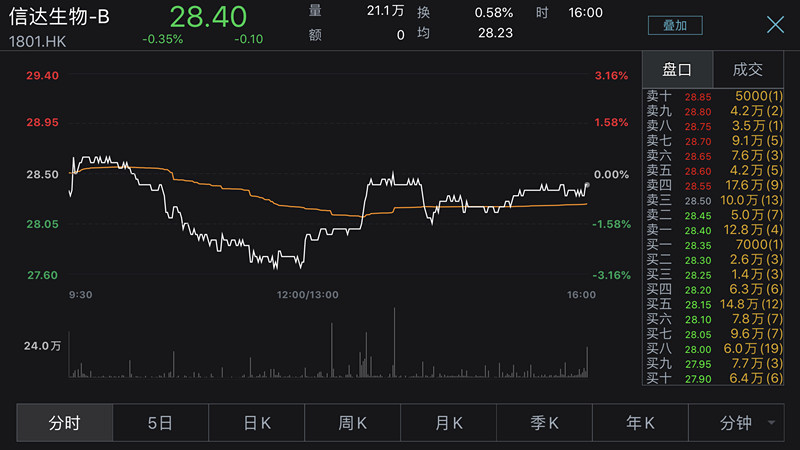The image size is (800, 450).
Task: Select the 买八 bid row at 28.00
Action: pos(714,349)
